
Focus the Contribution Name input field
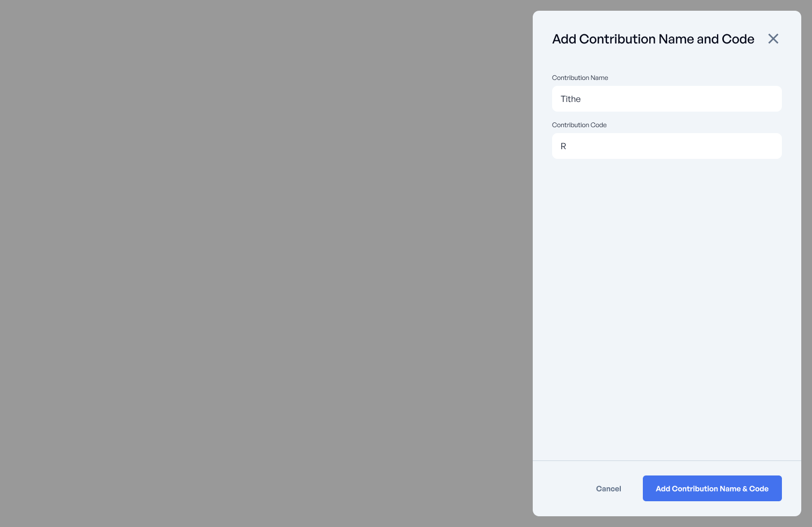666,99
